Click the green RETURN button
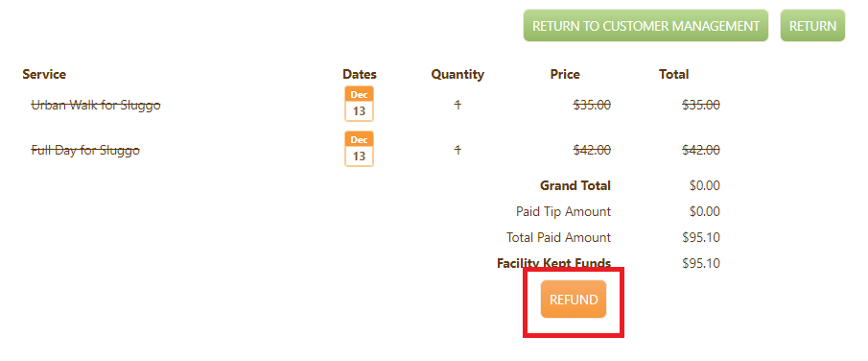Screen dimensions: 868x361 click(812, 26)
